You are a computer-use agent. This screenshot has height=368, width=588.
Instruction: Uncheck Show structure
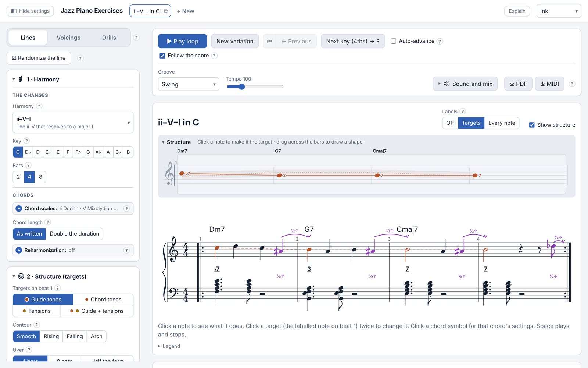click(531, 125)
